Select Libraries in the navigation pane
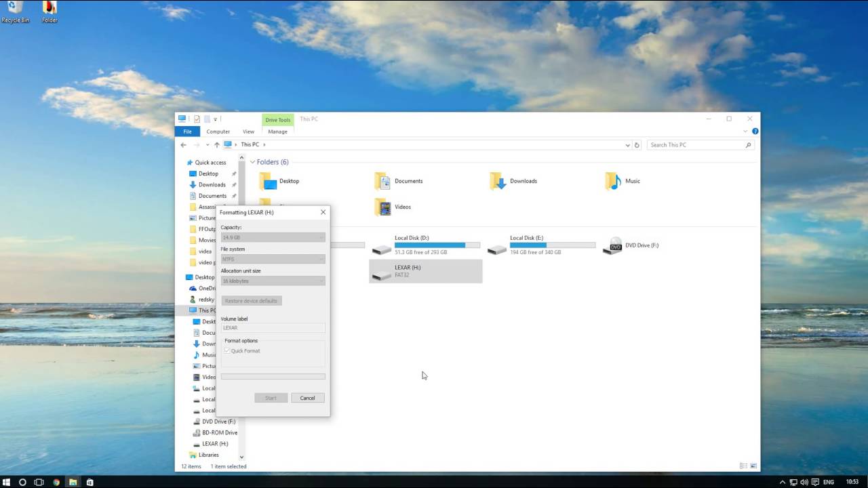The height and width of the screenshot is (488, 868). point(208,455)
